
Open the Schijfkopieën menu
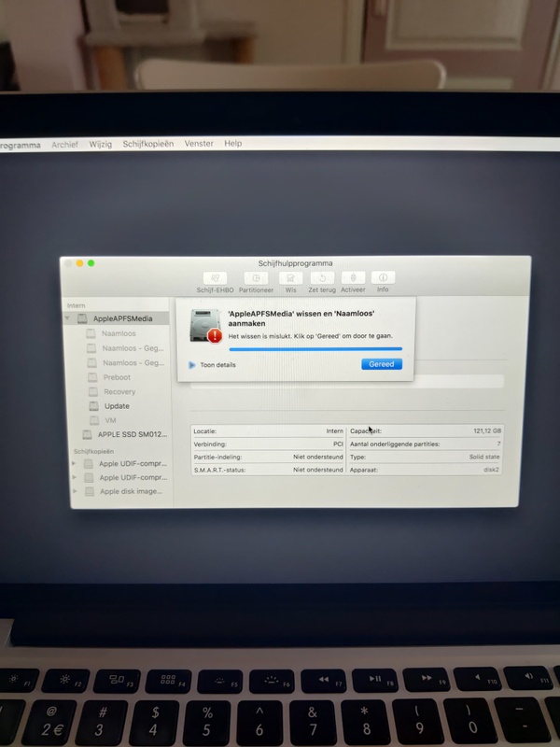pos(148,144)
